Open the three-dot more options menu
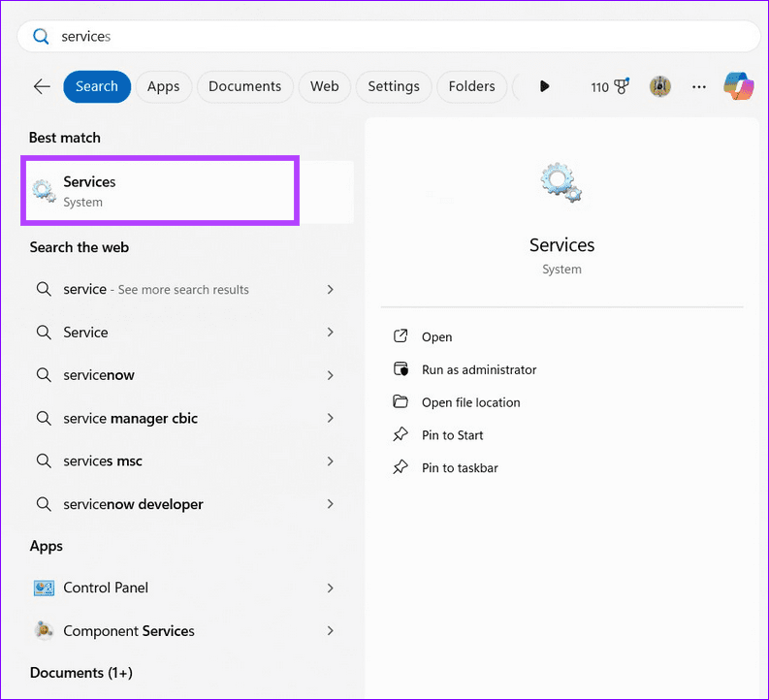Screen dimensions: 769x700 (699, 86)
